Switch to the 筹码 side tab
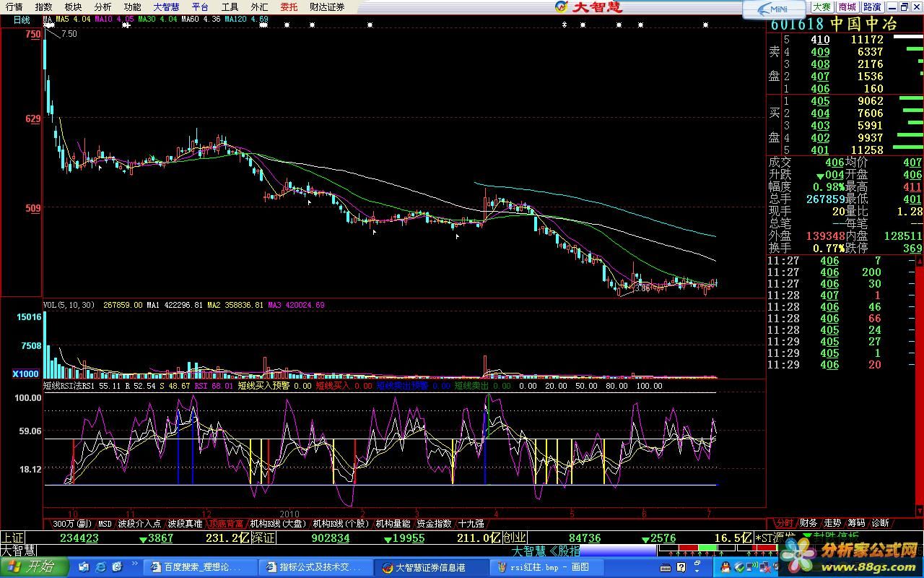 [856, 523]
